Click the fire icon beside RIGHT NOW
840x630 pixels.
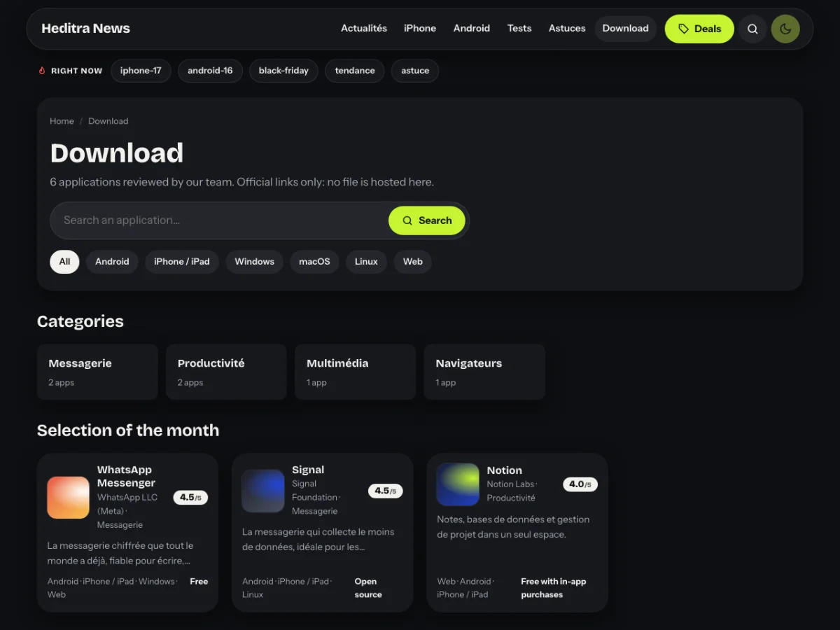(x=42, y=71)
